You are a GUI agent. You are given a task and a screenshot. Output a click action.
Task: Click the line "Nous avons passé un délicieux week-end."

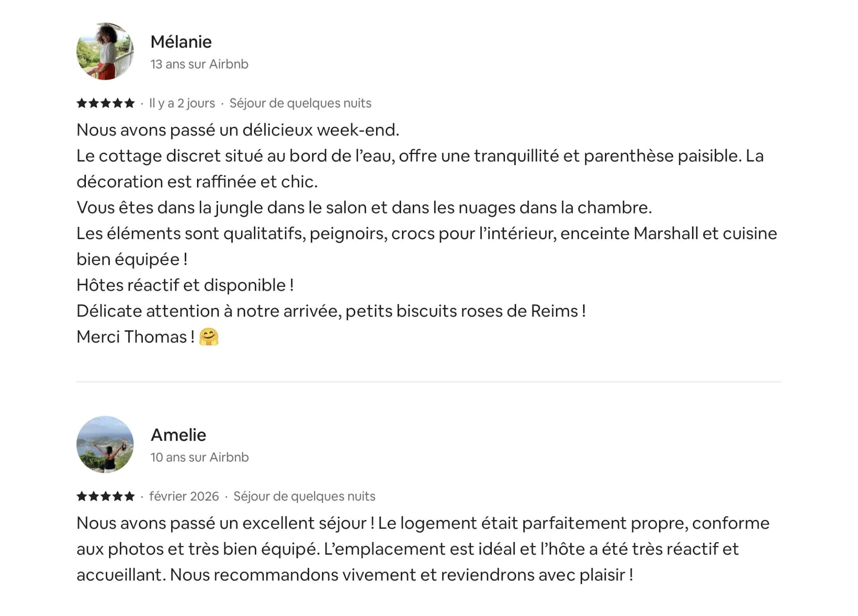[238, 130]
